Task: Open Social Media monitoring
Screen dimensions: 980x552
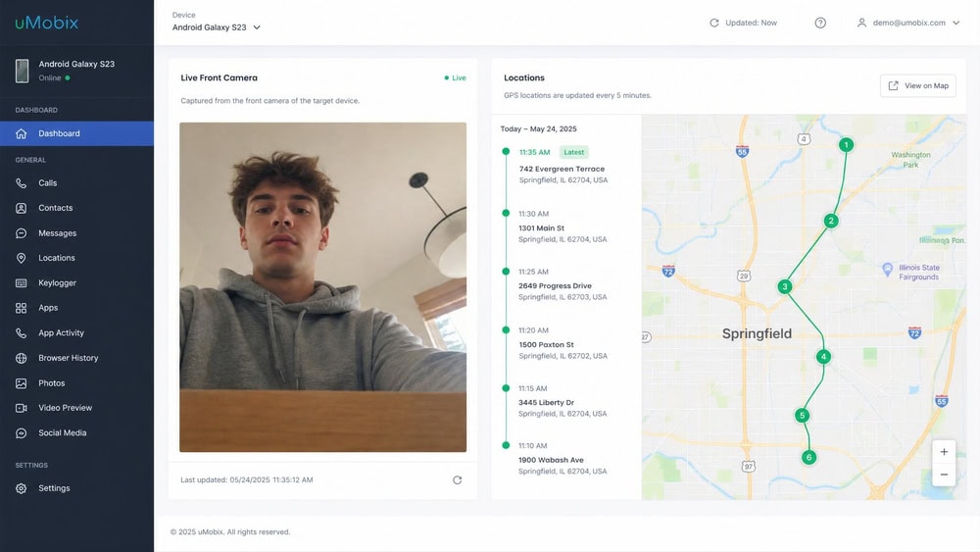Action: pos(76,432)
